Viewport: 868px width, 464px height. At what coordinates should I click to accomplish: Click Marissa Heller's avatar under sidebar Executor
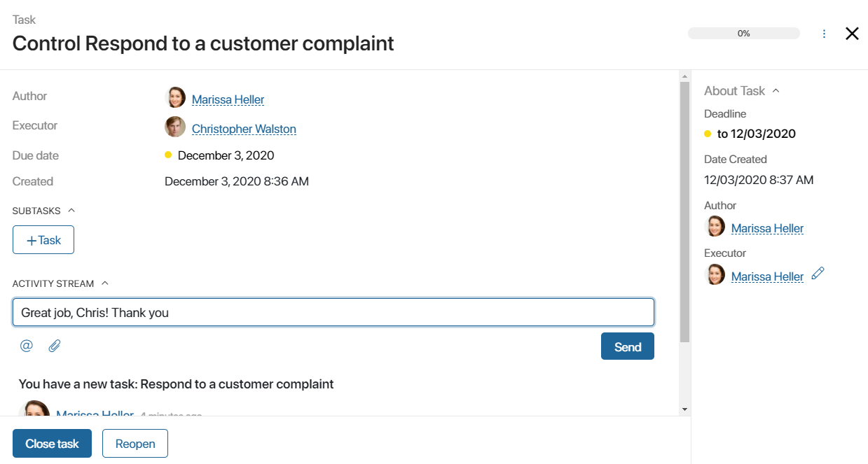[x=715, y=274]
